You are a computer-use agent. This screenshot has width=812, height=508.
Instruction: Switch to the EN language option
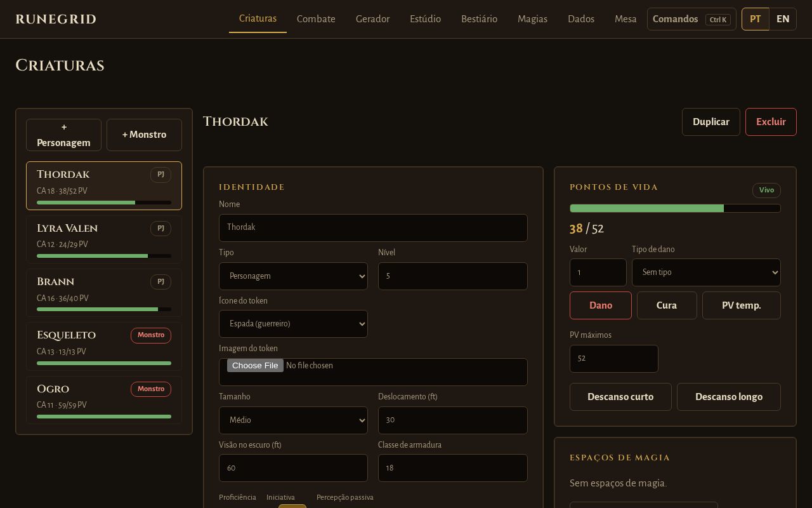[783, 19]
